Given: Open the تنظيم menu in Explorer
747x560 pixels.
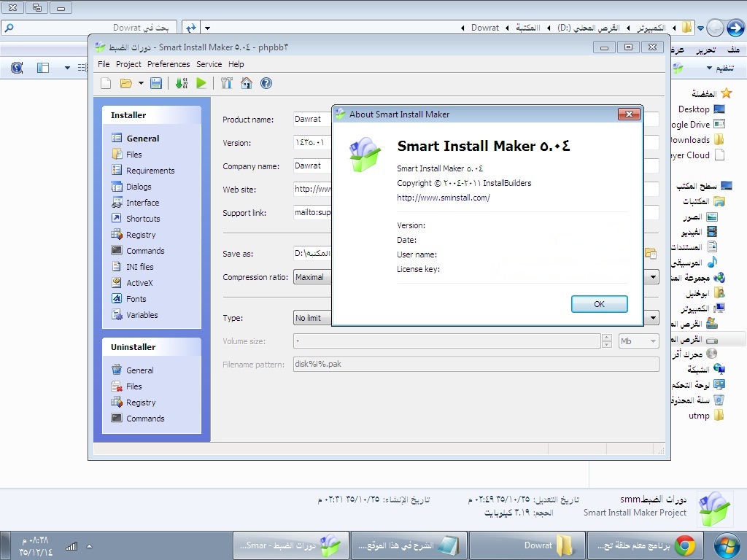Looking at the screenshot, I should [x=720, y=68].
